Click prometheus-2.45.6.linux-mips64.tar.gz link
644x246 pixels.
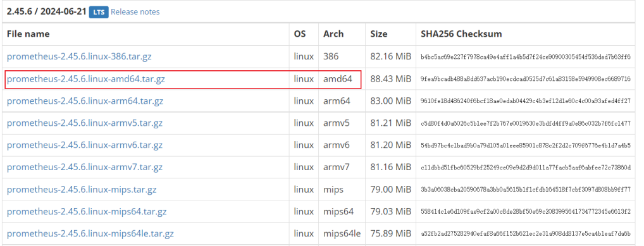(87, 211)
